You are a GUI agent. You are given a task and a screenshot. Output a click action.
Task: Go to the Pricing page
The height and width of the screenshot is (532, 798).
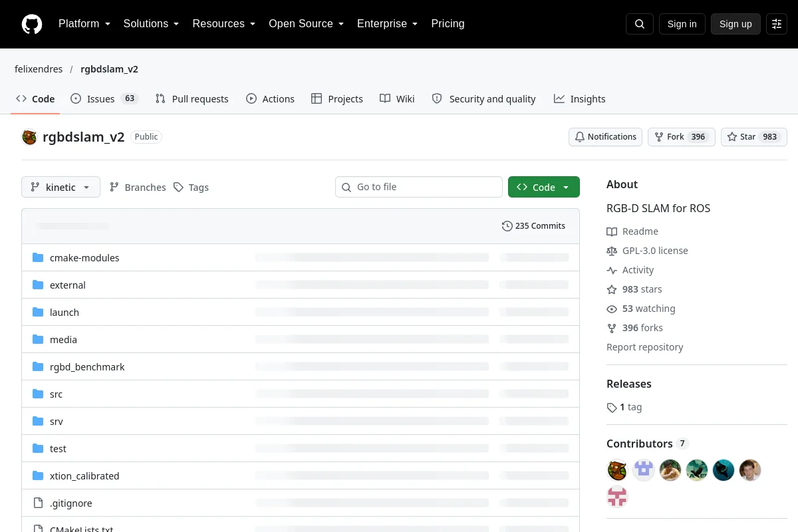(448, 24)
